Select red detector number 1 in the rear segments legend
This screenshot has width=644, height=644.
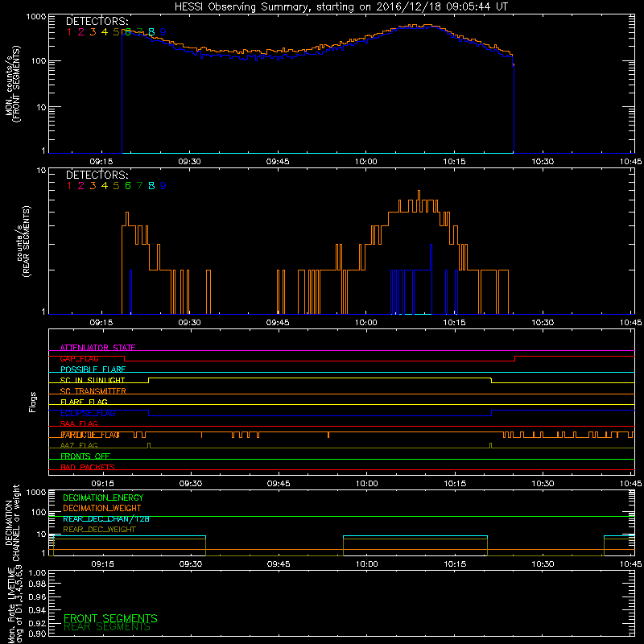(69, 186)
